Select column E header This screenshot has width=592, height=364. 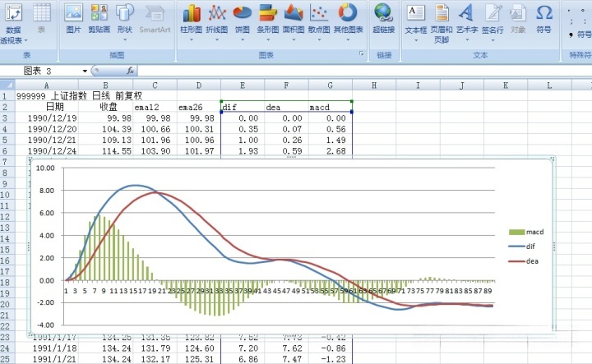[x=243, y=85]
